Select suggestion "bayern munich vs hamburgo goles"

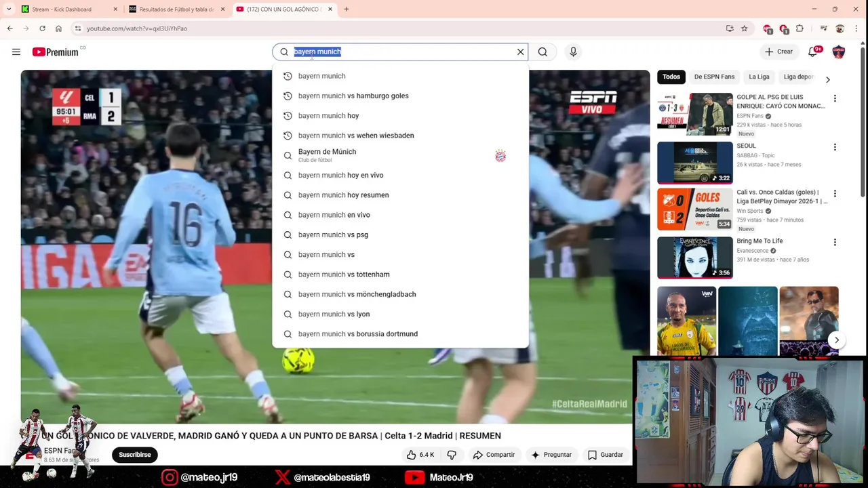400,96
